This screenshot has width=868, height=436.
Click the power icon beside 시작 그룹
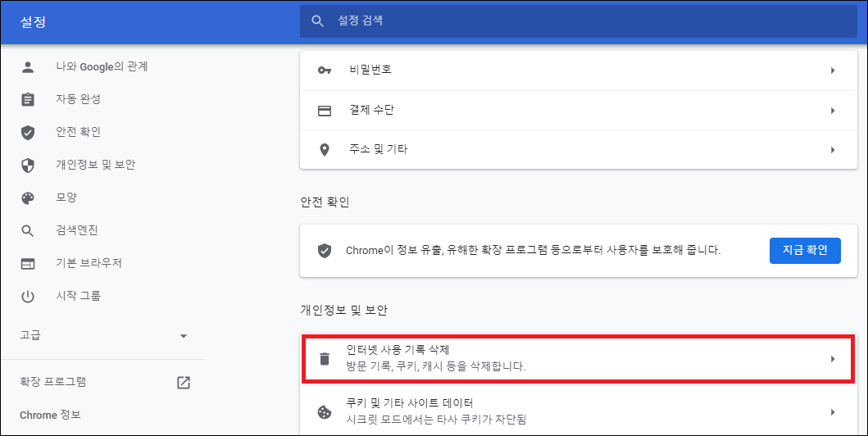tap(28, 297)
